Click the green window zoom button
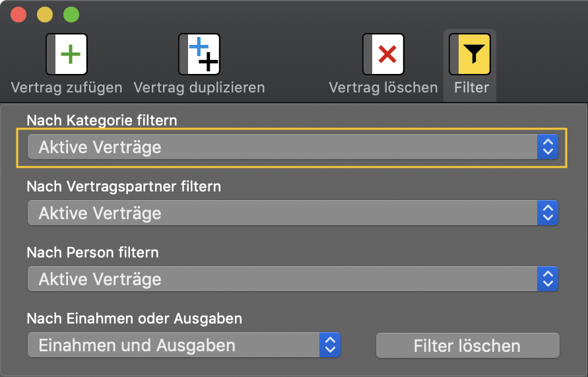 71,15
